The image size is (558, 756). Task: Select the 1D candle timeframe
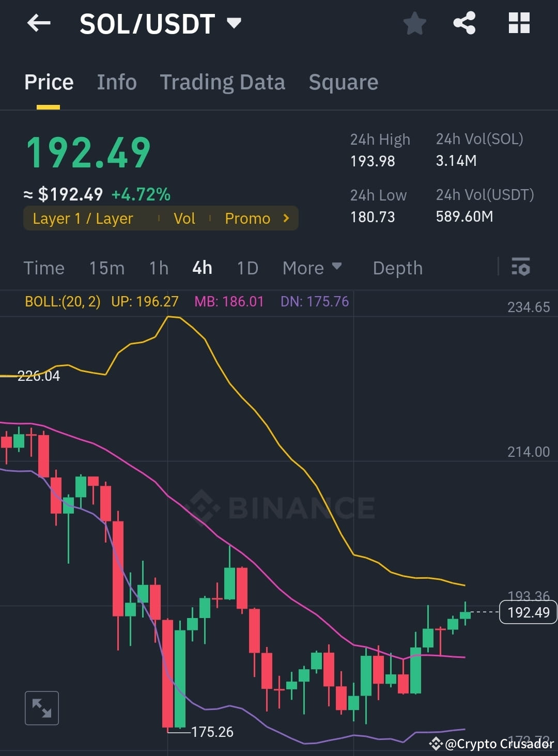coord(247,268)
